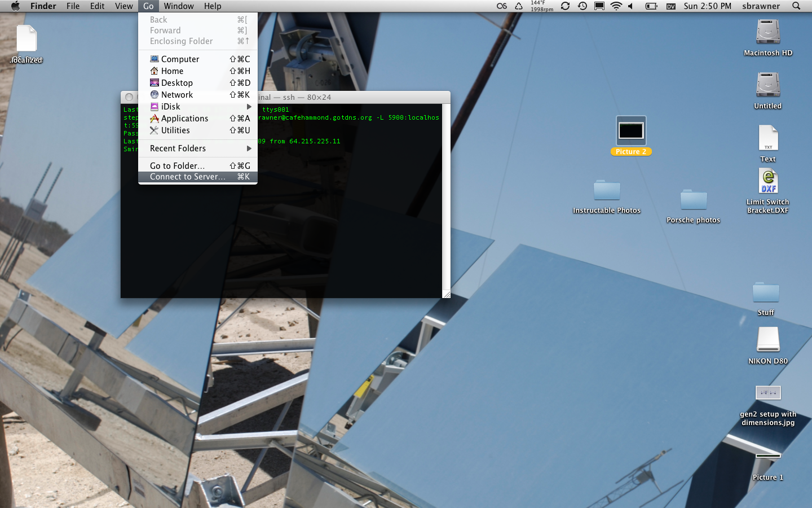The height and width of the screenshot is (508, 812).
Task: Click the Terminal window scrollbar
Action: point(446,197)
